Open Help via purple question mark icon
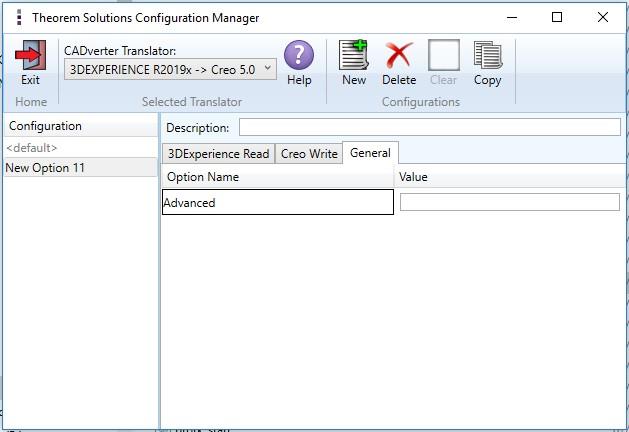Viewport: 629px width, 432px height. tap(299, 55)
